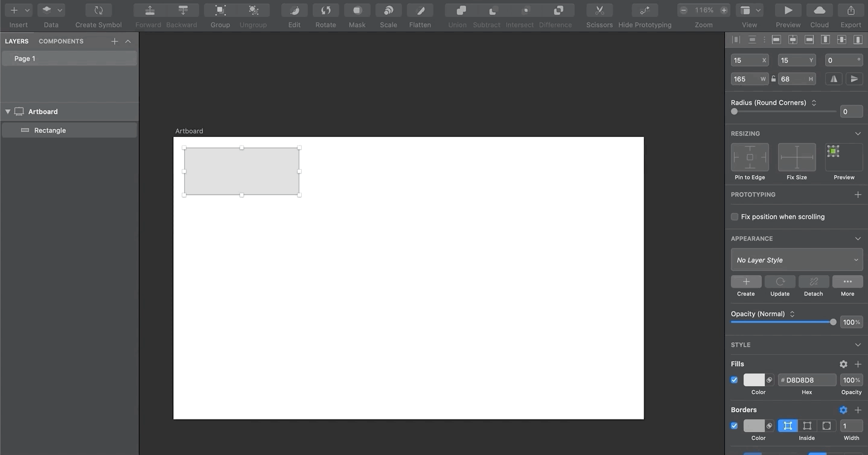Click the Create Symbol icon
868x455 pixels.
tap(97, 10)
